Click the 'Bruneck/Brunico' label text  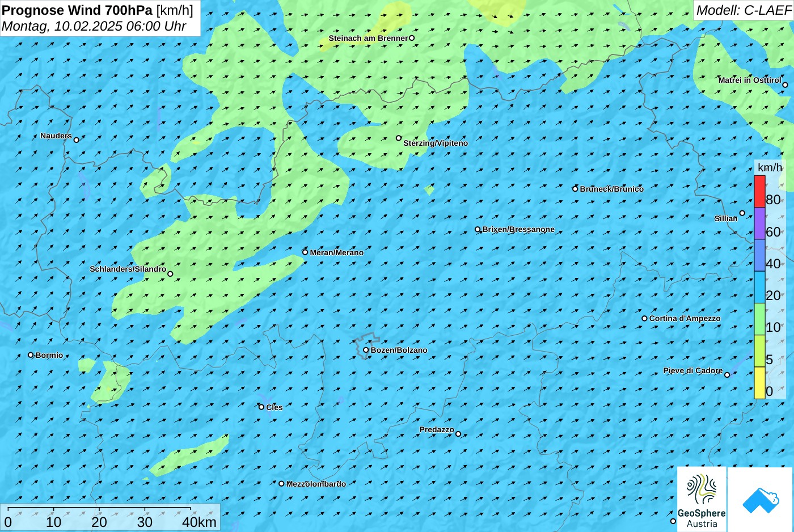(x=612, y=189)
